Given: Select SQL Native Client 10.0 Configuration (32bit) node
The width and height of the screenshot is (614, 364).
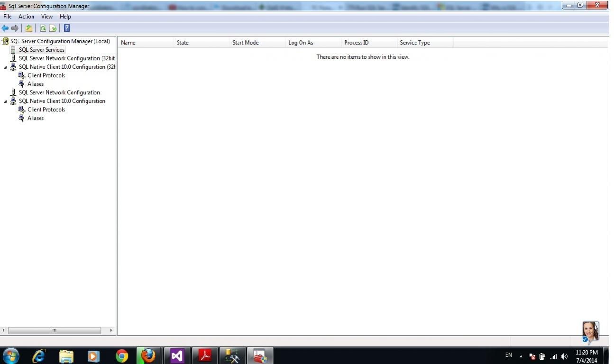Looking at the screenshot, I should pos(67,67).
